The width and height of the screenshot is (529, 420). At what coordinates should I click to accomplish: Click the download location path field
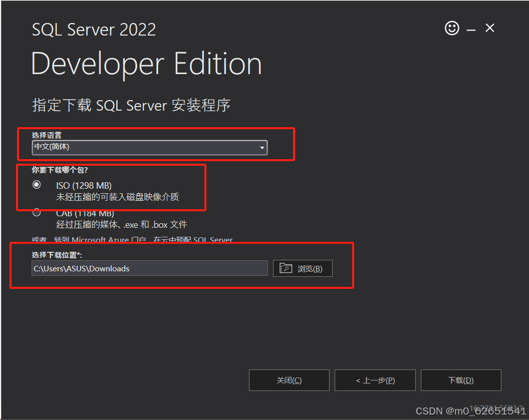pyautogui.click(x=149, y=268)
